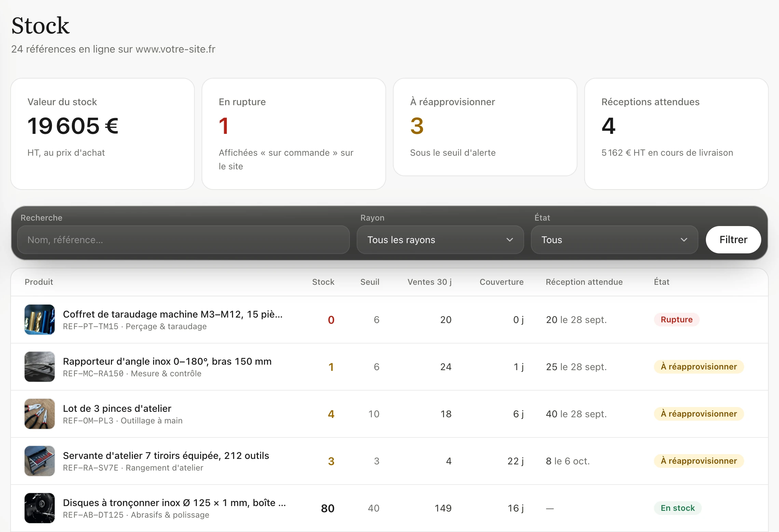779x532 pixels.
Task: Click the Rapporteur d'angle inox thumbnail image
Action: point(40,367)
